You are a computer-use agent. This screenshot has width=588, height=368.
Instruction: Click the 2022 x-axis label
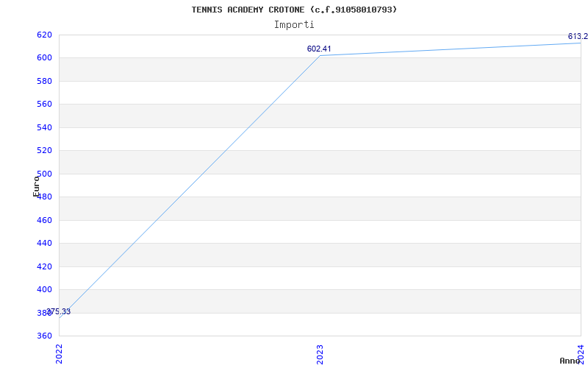click(59, 354)
